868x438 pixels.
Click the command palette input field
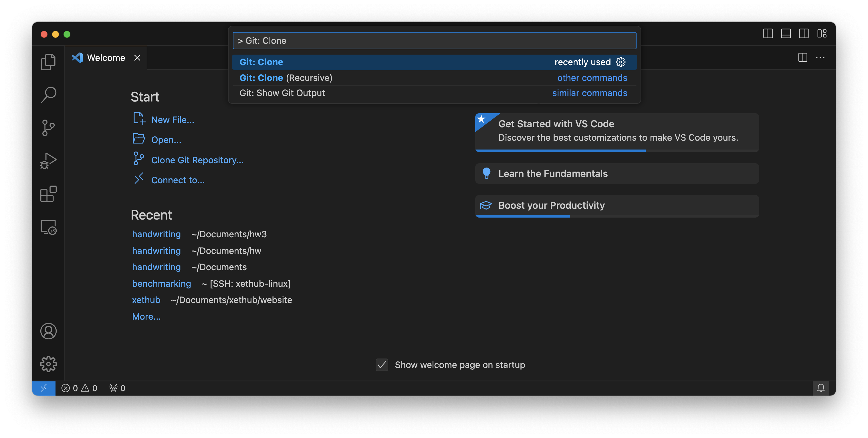434,41
